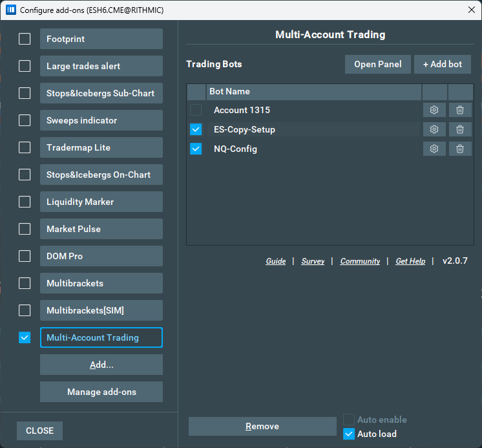Delete the Account 1315 bot

pyautogui.click(x=460, y=110)
